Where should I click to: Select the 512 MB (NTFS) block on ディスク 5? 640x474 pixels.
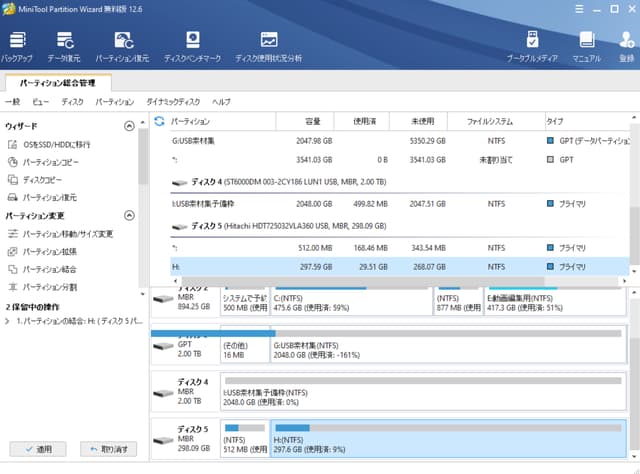[x=245, y=439]
